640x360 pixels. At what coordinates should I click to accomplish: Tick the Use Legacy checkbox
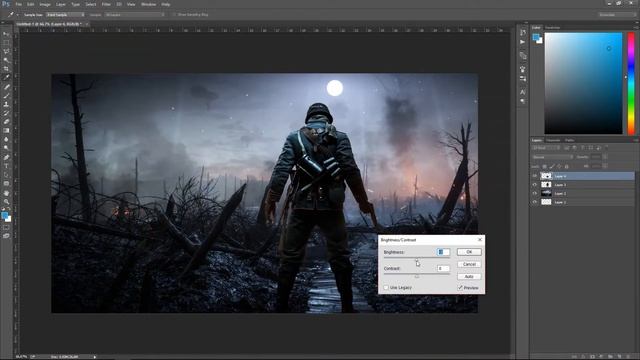pos(386,288)
